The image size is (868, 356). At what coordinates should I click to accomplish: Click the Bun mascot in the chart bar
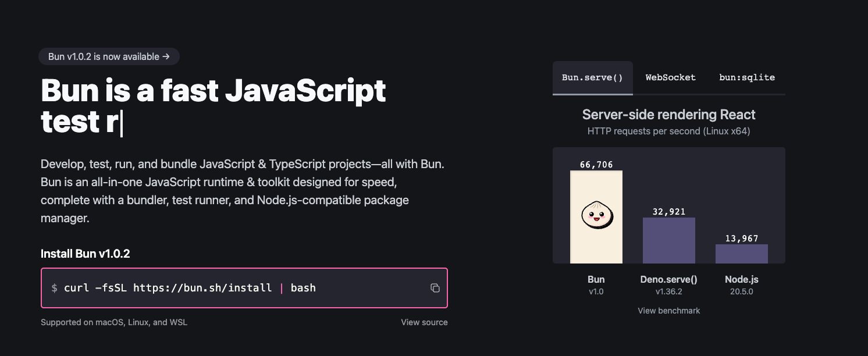(x=596, y=215)
